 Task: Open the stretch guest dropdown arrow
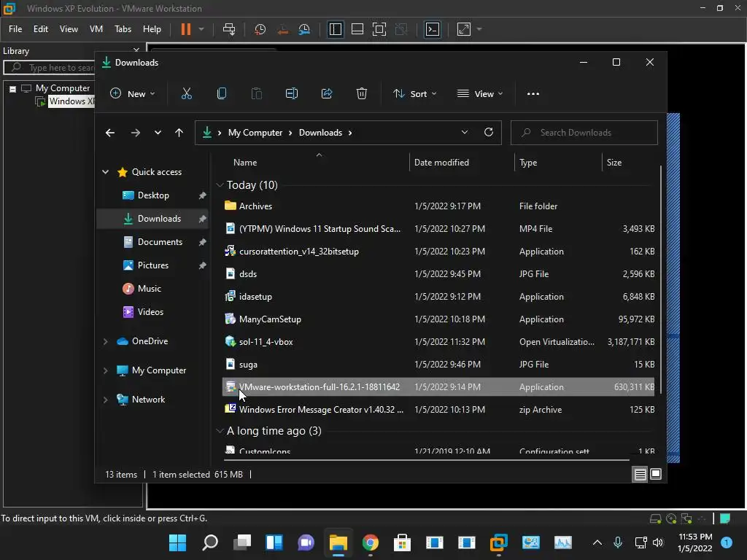479,29
